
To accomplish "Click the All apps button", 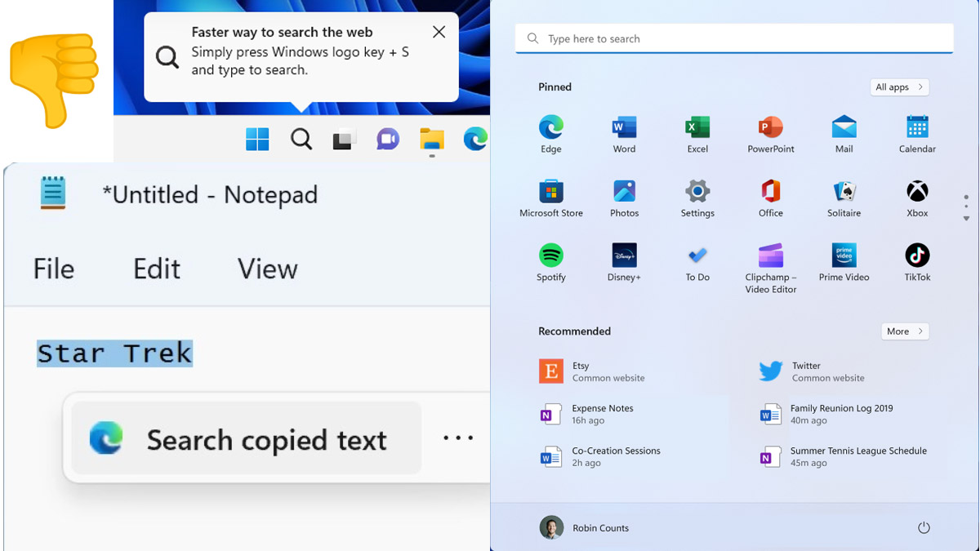I will [899, 87].
